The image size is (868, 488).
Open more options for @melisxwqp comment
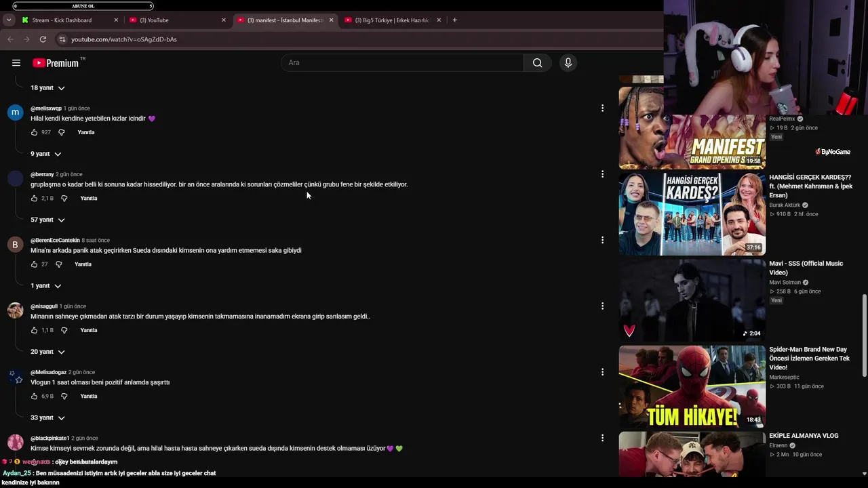tap(602, 108)
